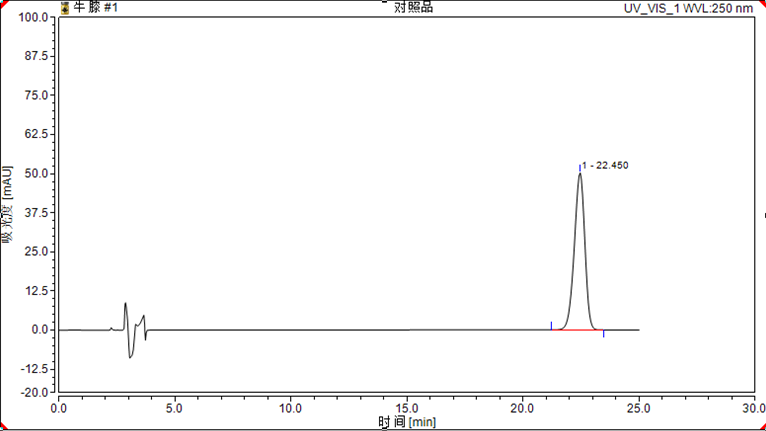Click the chromatogram title 对照品
The image size is (766, 431).
(x=413, y=7)
